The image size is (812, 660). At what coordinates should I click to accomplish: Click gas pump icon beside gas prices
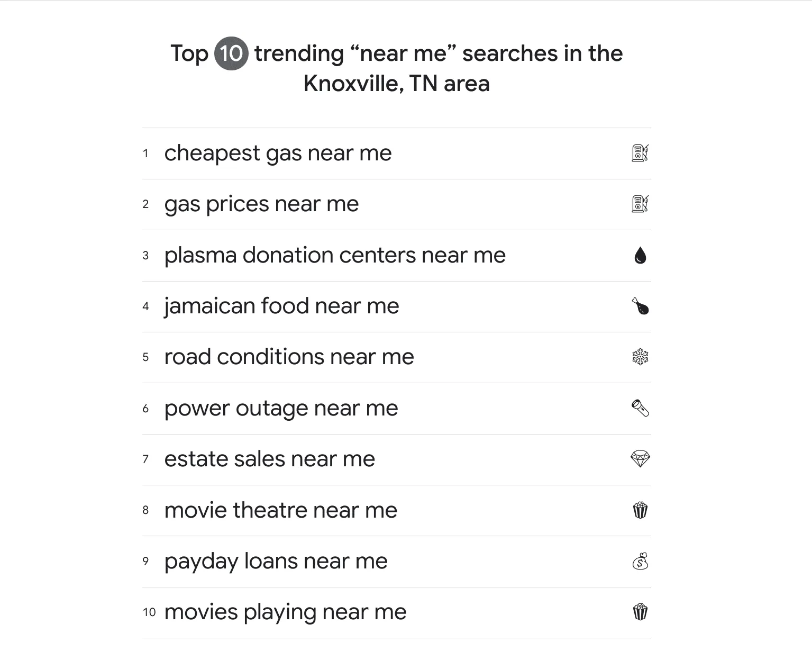tap(640, 204)
